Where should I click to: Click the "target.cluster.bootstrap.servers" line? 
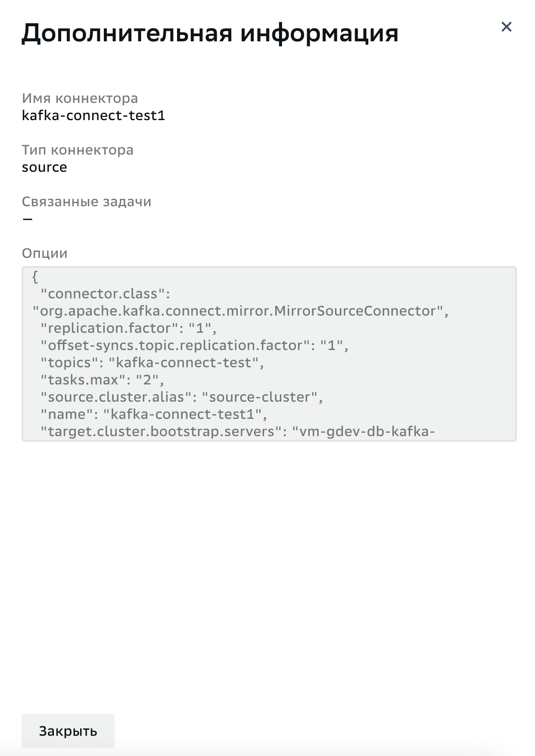coord(237,431)
